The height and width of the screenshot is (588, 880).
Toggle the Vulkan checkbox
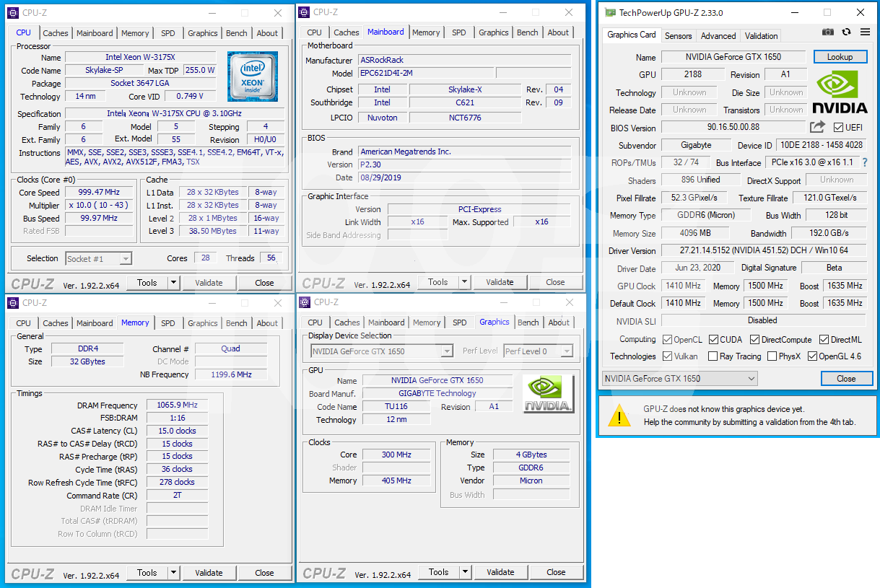click(x=667, y=356)
